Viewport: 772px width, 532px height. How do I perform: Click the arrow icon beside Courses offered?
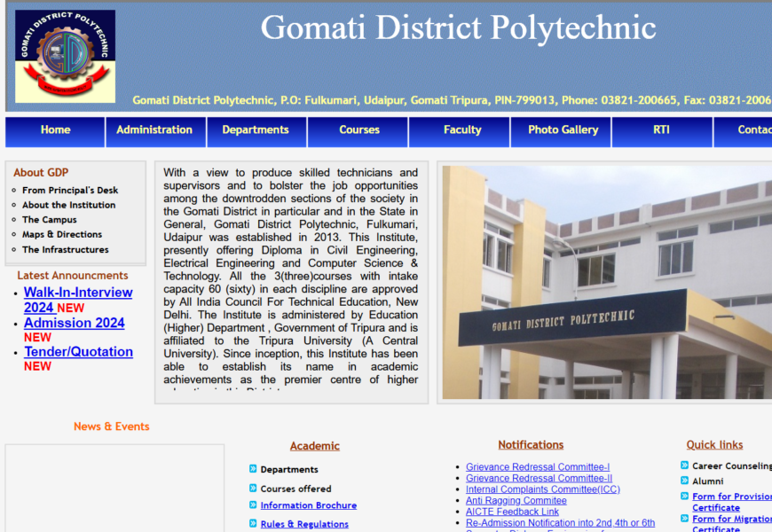coord(253,488)
